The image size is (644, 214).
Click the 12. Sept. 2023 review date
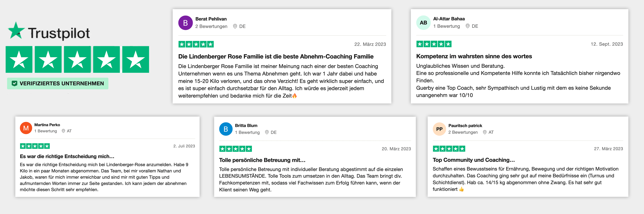click(x=606, y=44)
